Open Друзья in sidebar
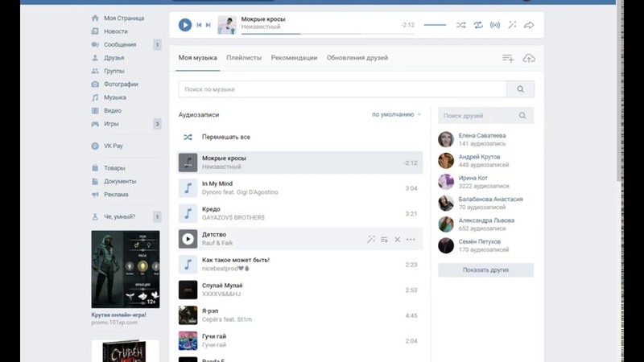The height and width of the screenshot is (362, 644). (114, 58)
